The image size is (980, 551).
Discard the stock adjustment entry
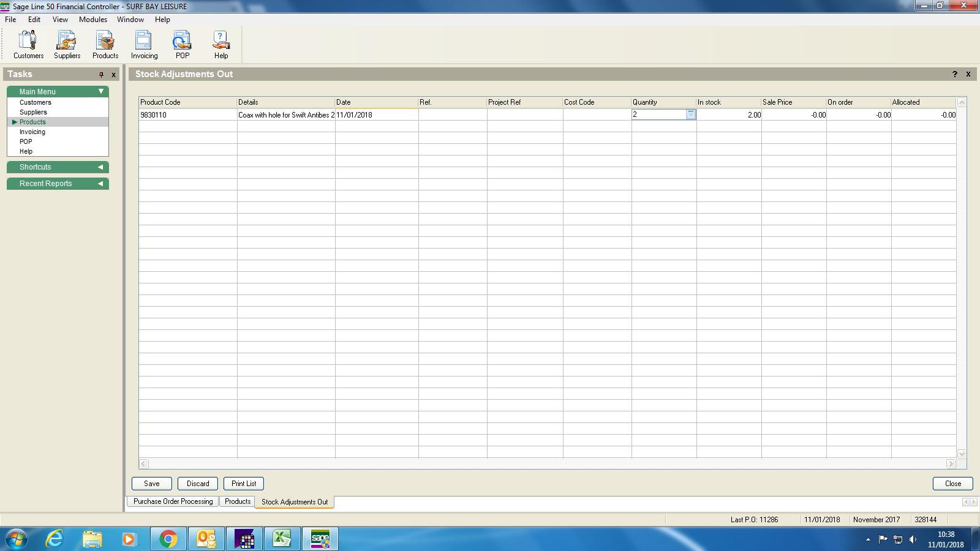(198, 484)
